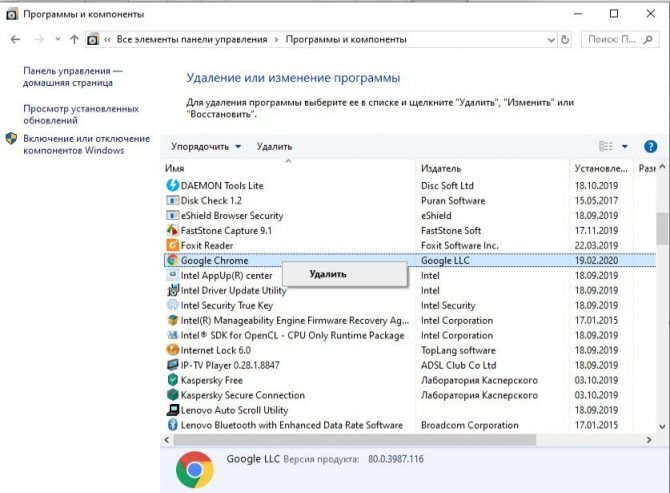Image resolution: width=670 pixels, height=493 pixels.
Task: Open the view options dropdown arrow
Action: (624, 147)
